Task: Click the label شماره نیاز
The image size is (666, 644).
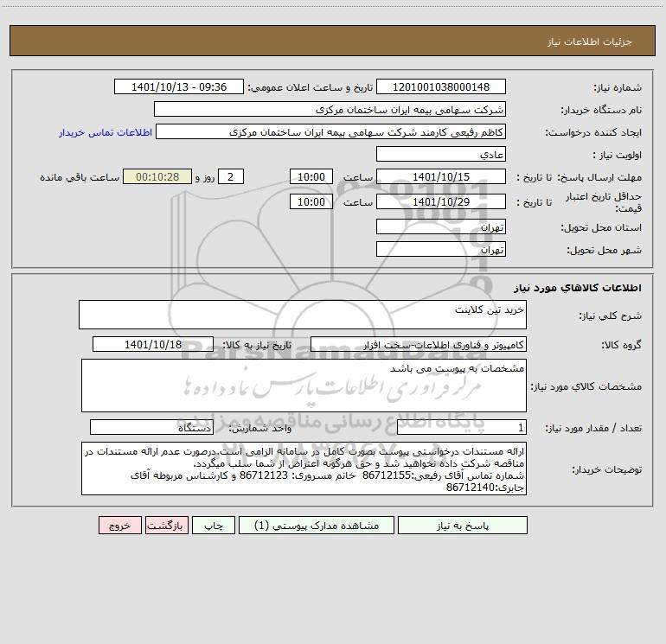Action: 618,87
